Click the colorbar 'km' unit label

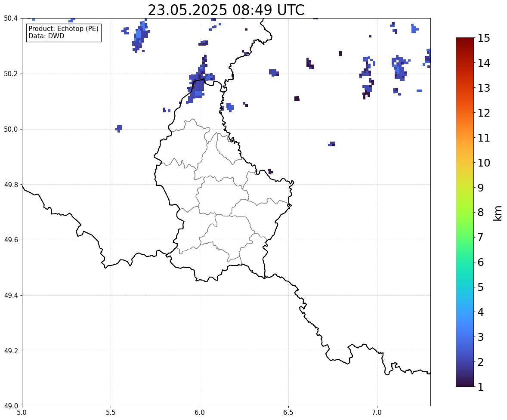coord(498,213)
